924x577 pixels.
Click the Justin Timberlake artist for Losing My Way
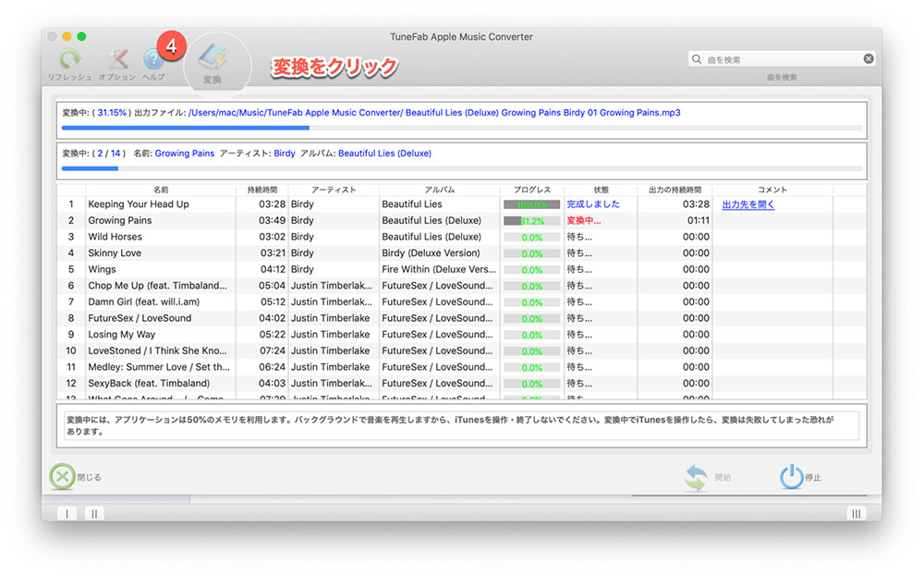330,335
